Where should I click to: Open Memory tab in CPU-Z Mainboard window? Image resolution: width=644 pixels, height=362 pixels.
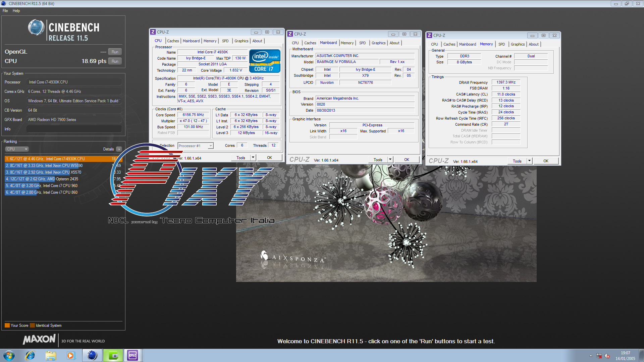[x=347, y=43]
